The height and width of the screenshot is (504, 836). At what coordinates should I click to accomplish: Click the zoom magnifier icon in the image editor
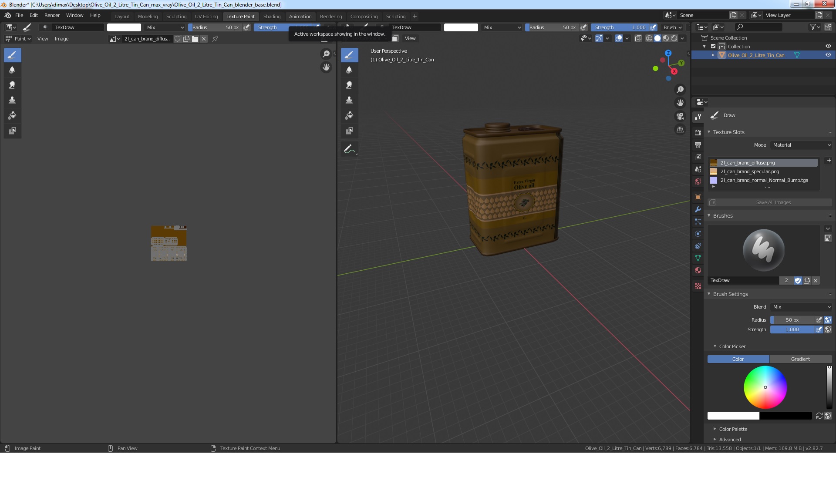(x=326, y=54)
